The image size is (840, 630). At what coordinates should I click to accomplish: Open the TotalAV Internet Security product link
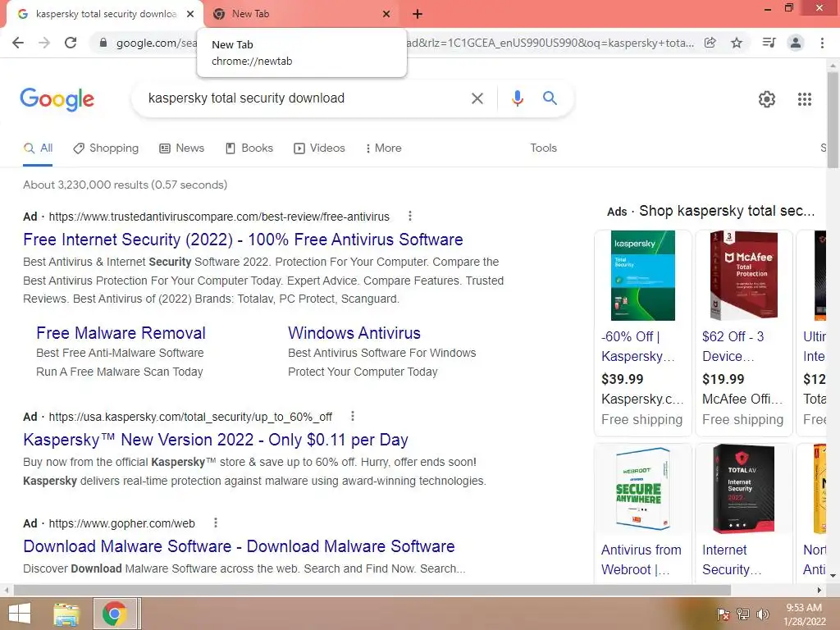[x=731, y=559]
